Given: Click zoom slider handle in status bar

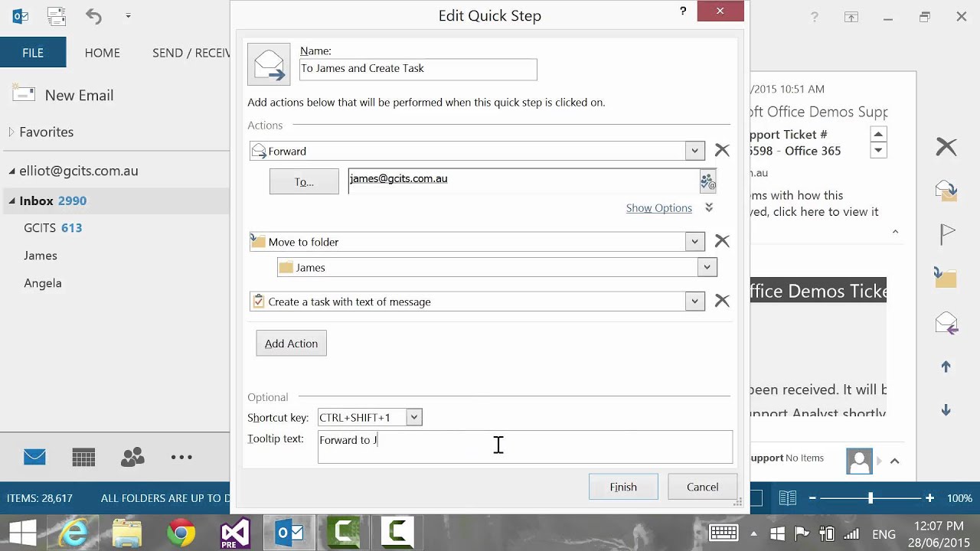Looking at the screenshot, I should point(871,498).
